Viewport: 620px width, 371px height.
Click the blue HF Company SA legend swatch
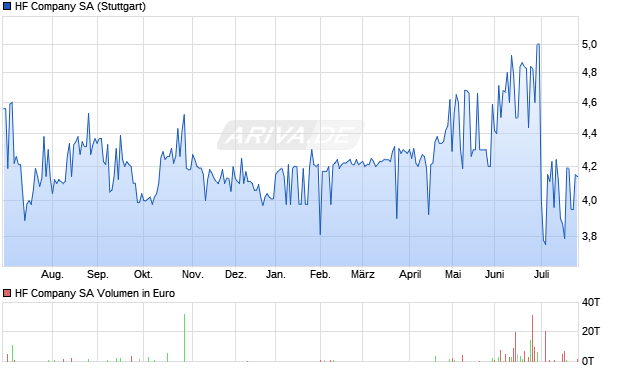tap(7, 6)
